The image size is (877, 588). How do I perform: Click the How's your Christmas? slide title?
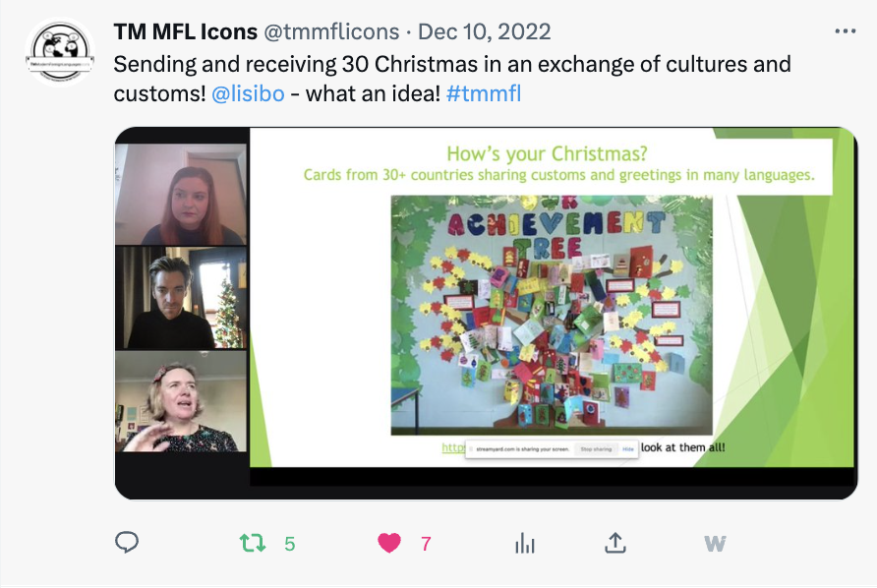coord(547,153)
